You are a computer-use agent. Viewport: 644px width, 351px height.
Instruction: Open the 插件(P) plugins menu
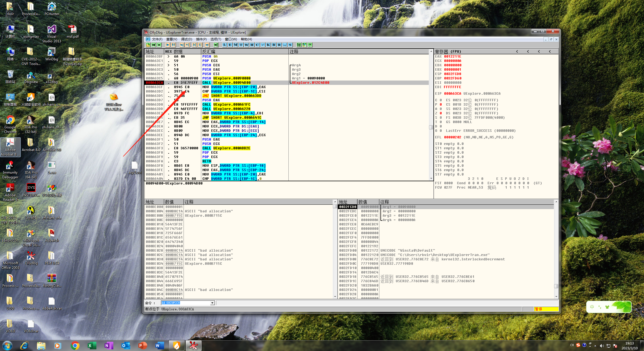click(x=201, y=39)
